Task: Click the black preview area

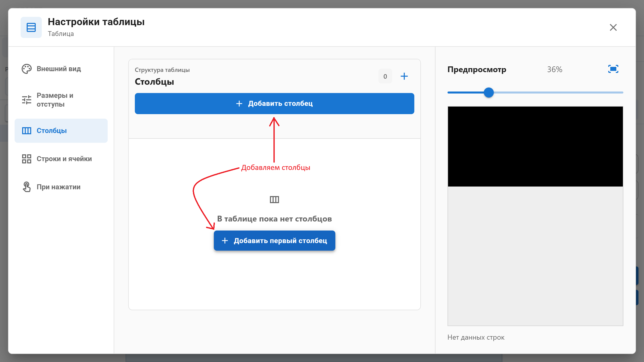Action: click(535, 147)
